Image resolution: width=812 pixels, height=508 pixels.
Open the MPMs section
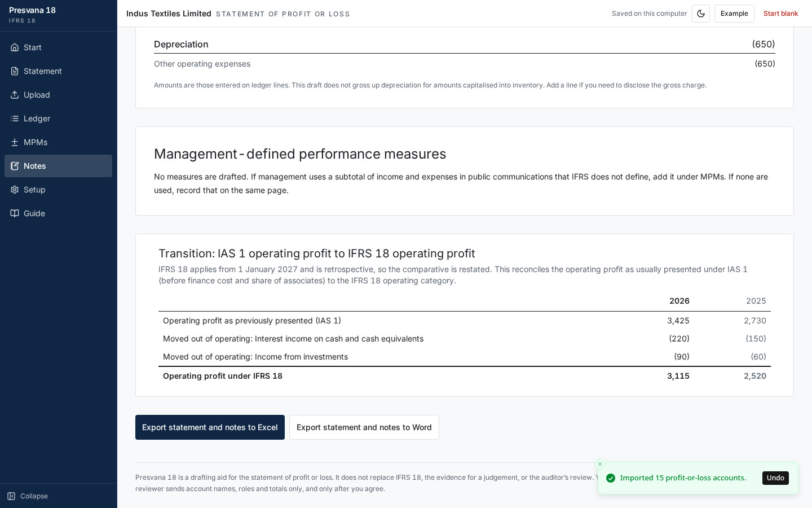point(58,142)
